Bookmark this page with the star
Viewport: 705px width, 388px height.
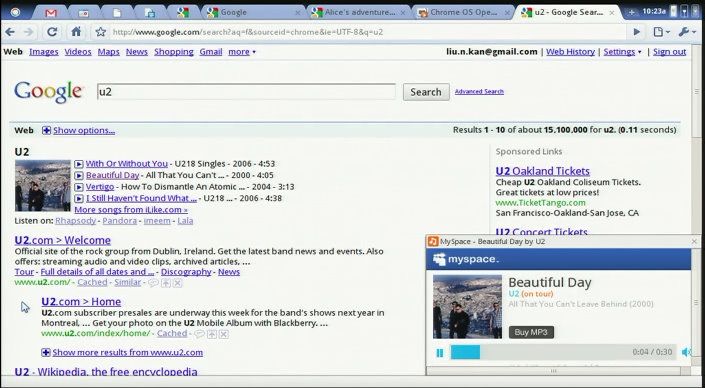(100, 32)
